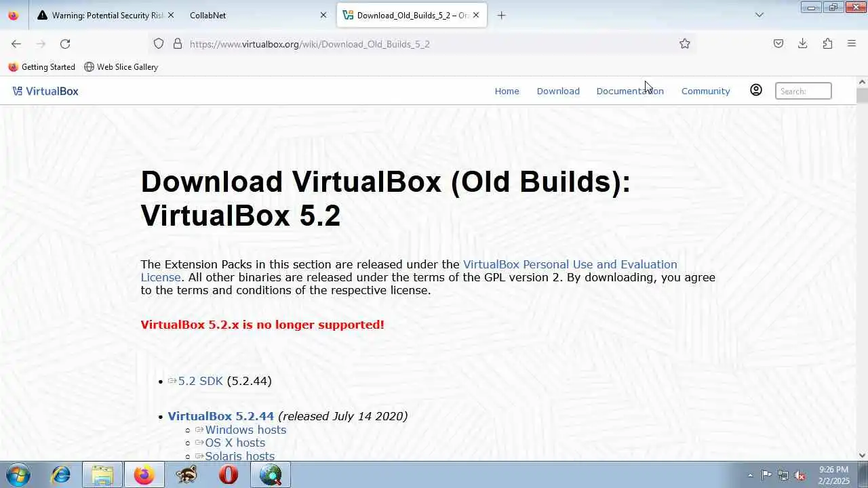Click the raccoon app icon in taskbar
Viewport: 868px width, 488px height.
pyautogui.click(x=186, y=474)
